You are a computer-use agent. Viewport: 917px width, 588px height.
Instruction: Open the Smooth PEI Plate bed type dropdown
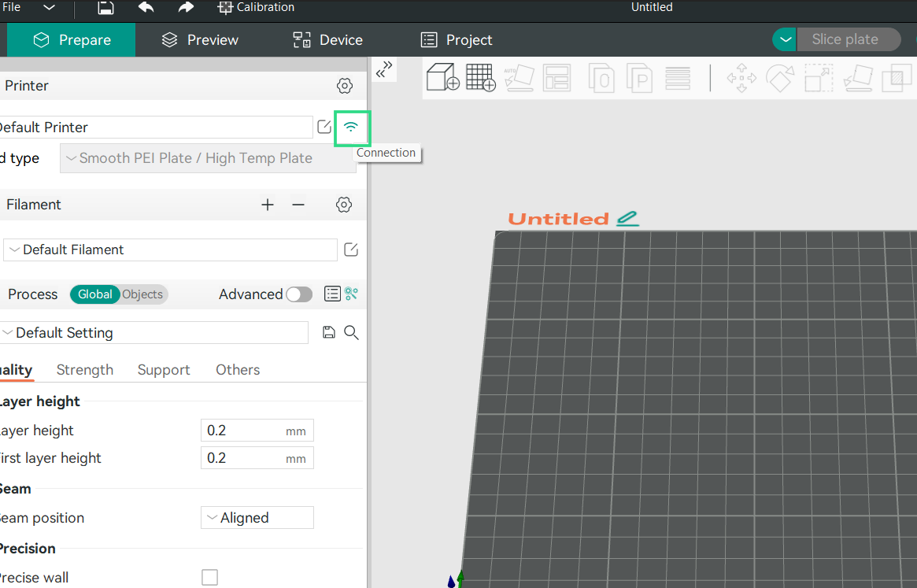click(x=208, y=158)
